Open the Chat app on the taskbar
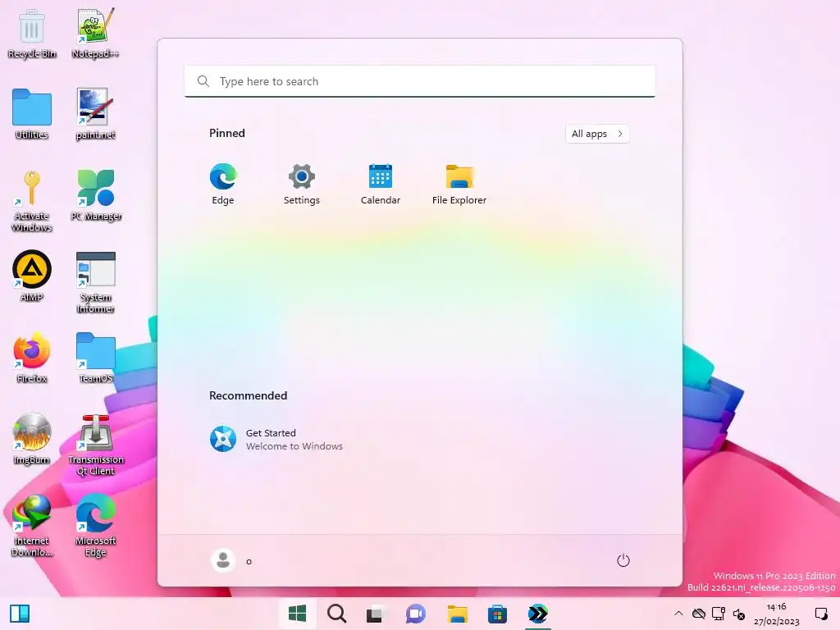Image resolution: width=840 pixels, height=630 pixels. (415, 614)
